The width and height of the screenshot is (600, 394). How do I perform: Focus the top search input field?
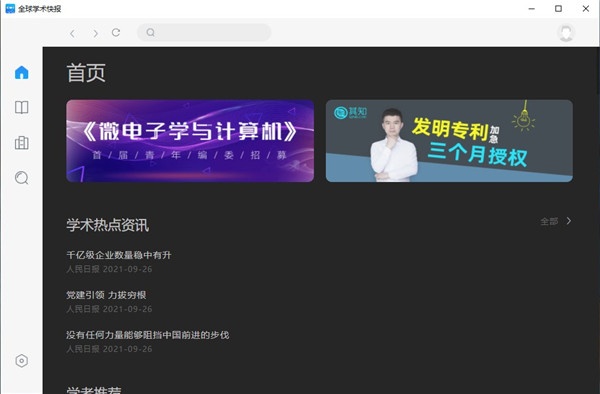coord(204,33)
